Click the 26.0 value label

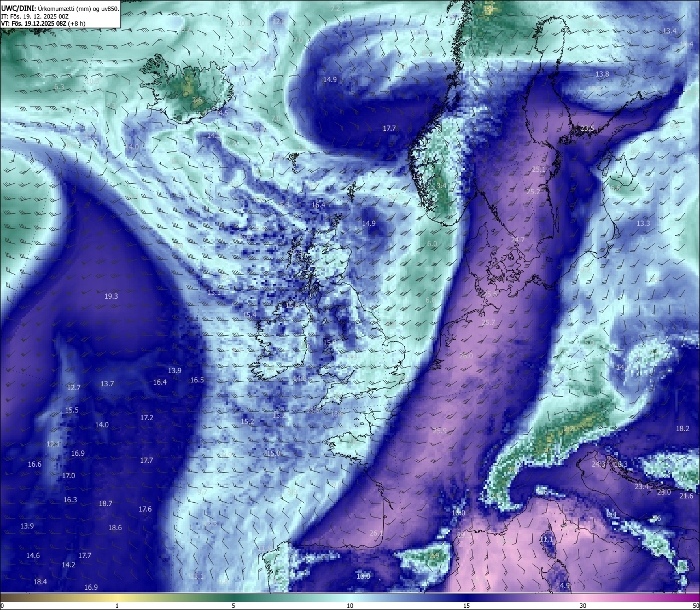[466, 356]
